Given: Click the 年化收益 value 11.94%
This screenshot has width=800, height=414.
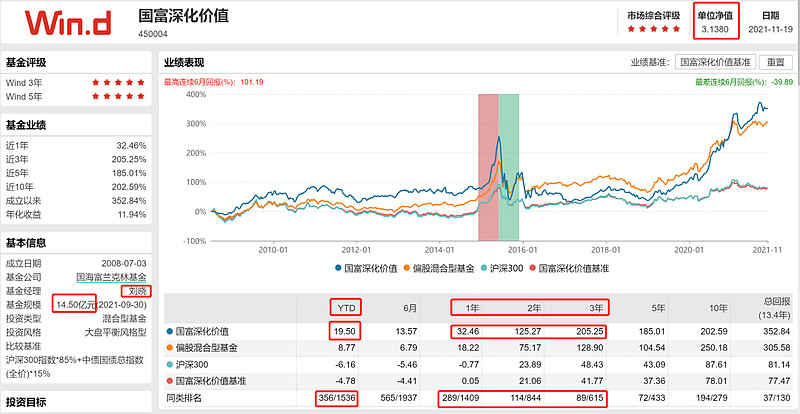Looking at the screenshot, I should click(131, 214).
